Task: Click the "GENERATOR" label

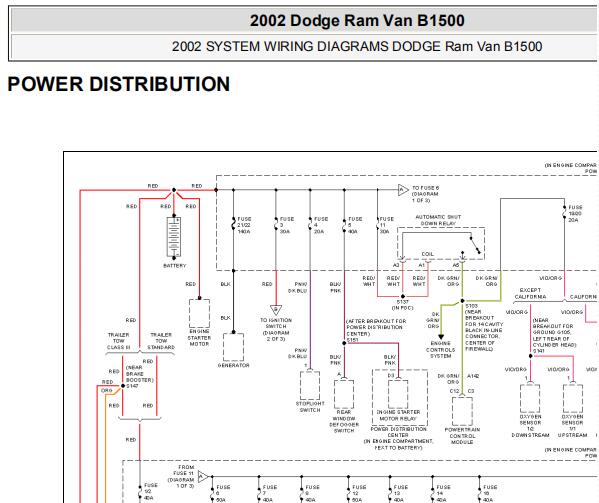Action: coord(233,366)
